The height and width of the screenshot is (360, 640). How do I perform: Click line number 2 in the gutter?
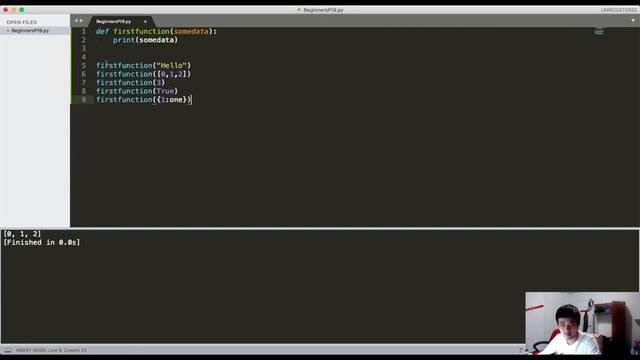pos(84,40)
